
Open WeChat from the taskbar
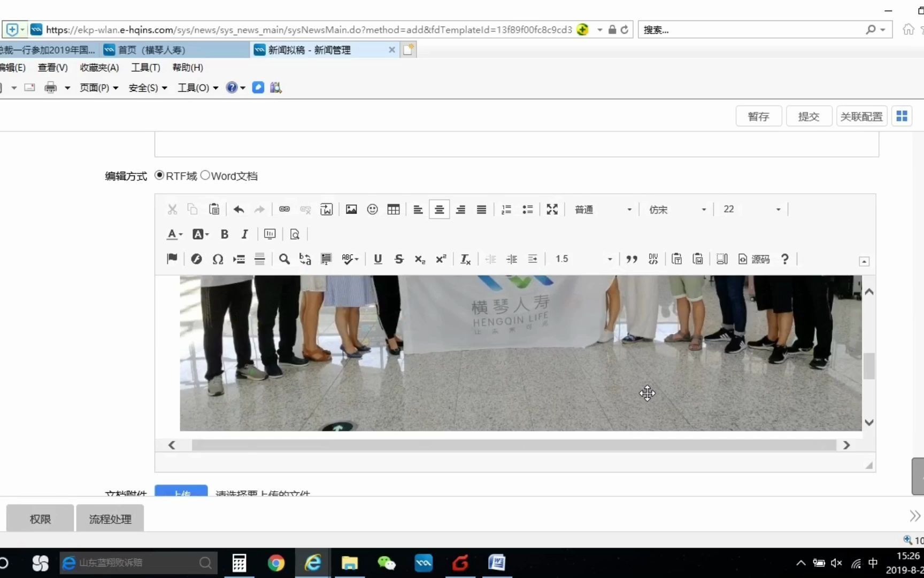click(x=386, y=562)
